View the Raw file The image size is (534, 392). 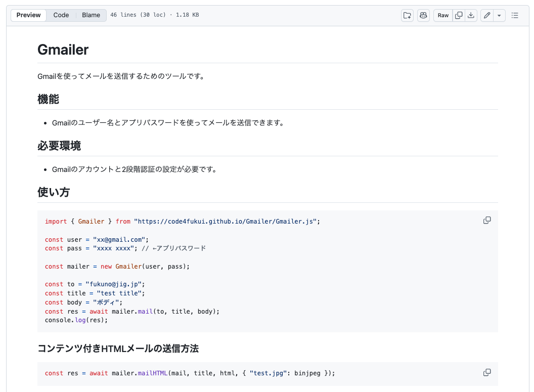click(443, 15)
